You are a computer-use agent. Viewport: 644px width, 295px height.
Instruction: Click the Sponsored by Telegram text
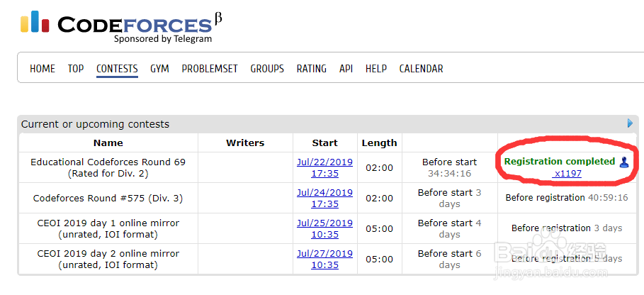click(x=162, y=39)
